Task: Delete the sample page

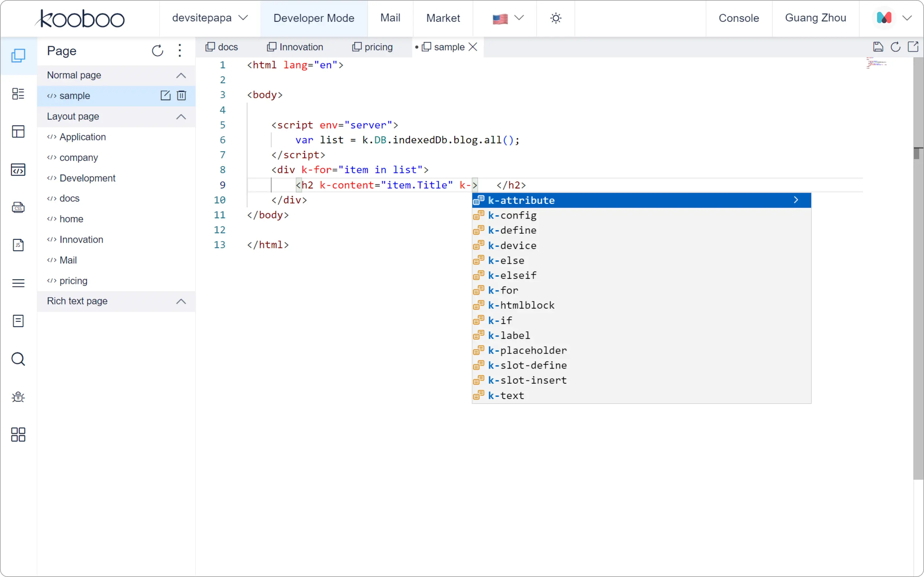Action: [x=182, y=95]
